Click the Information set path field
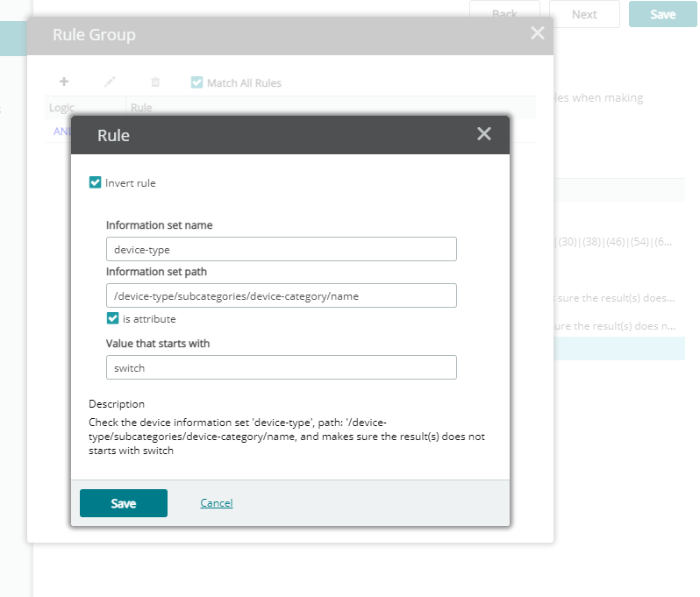 [x=282, y=295]
